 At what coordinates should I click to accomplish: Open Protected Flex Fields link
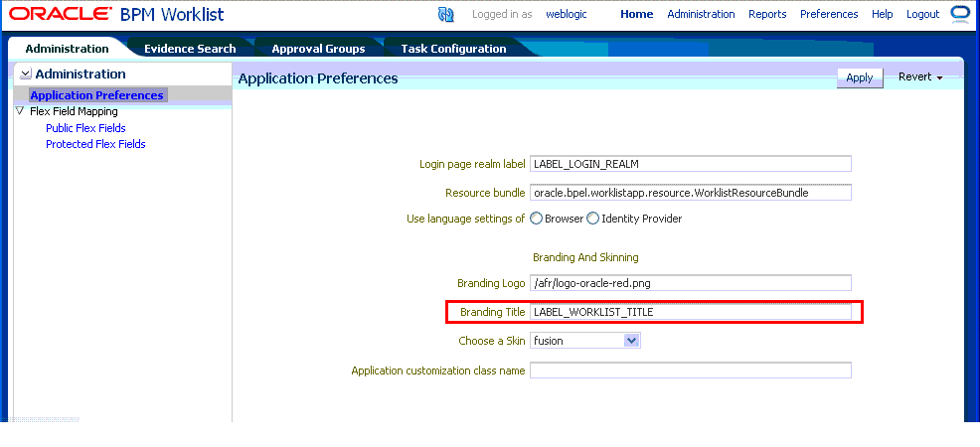coord(95,144)
